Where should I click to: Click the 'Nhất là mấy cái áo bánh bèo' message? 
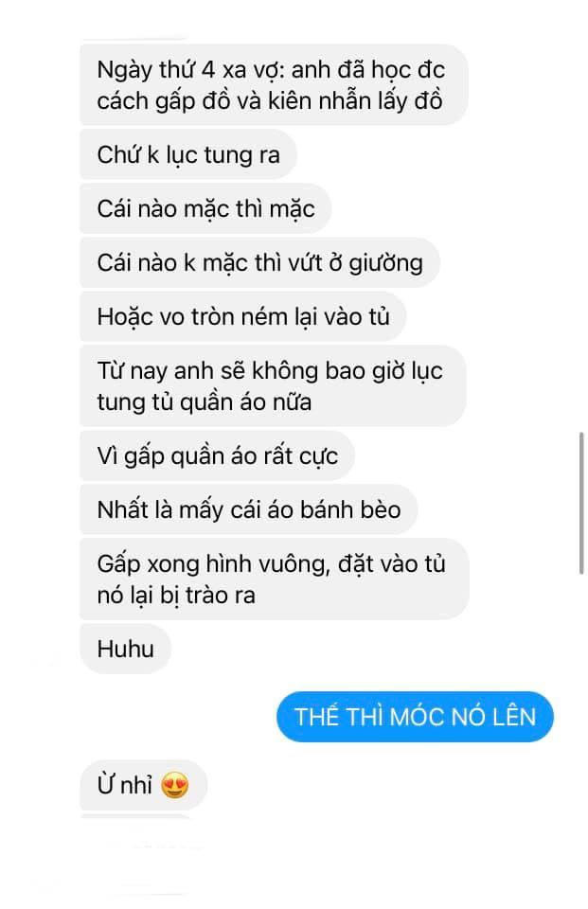pyautogui.click(x=249, y=509)
